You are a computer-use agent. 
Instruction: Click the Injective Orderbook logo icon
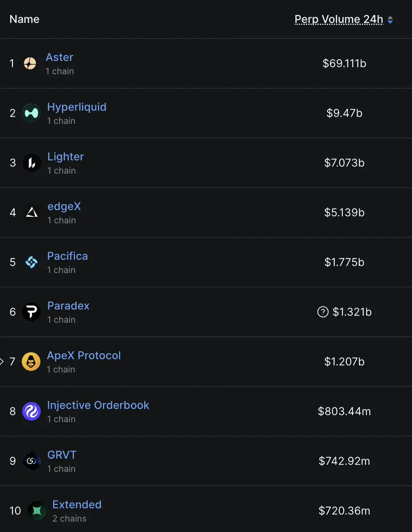coord(32,411)
